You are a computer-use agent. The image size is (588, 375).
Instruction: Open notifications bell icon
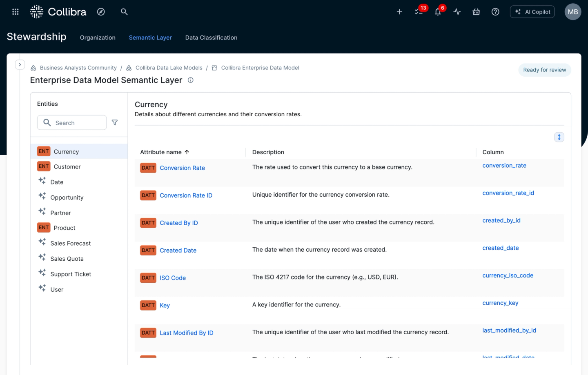[x=438, y=12]
